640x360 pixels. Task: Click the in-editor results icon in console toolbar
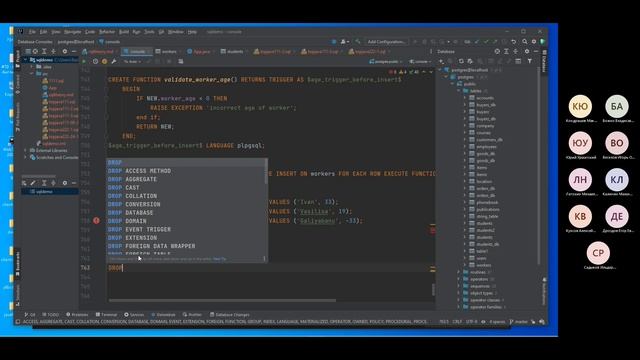[180, 62]
